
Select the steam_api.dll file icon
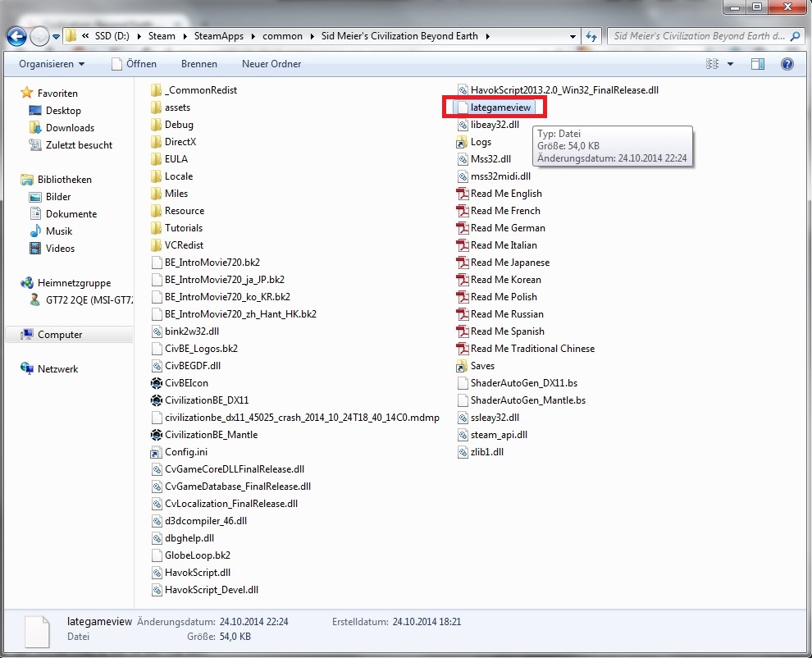point(463,435)
